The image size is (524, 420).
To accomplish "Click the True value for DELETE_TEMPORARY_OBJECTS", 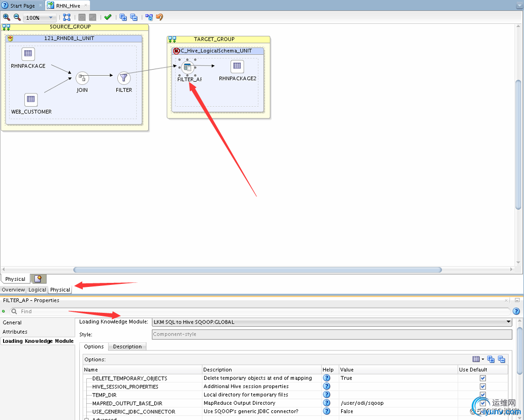I will click(x=398, y=378).
